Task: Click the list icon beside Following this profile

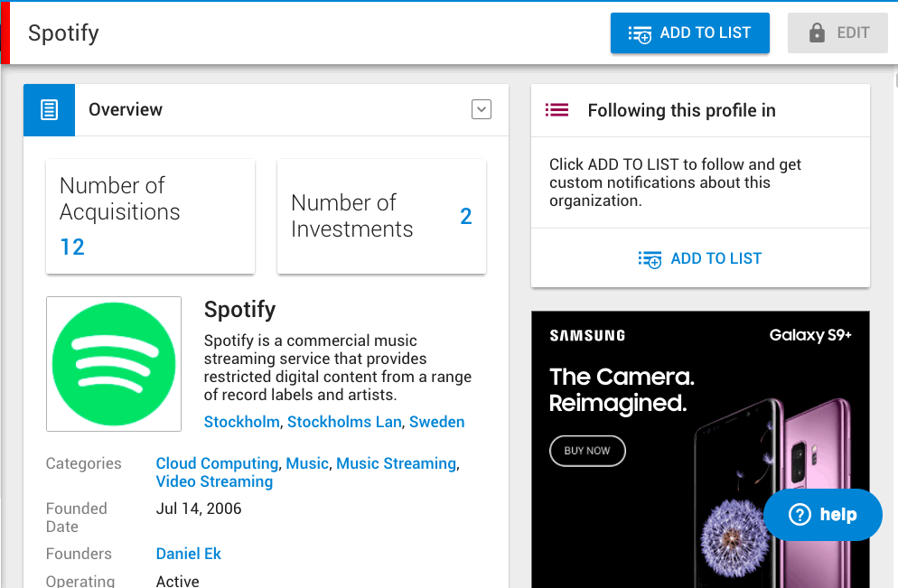Action: point(557,110)
